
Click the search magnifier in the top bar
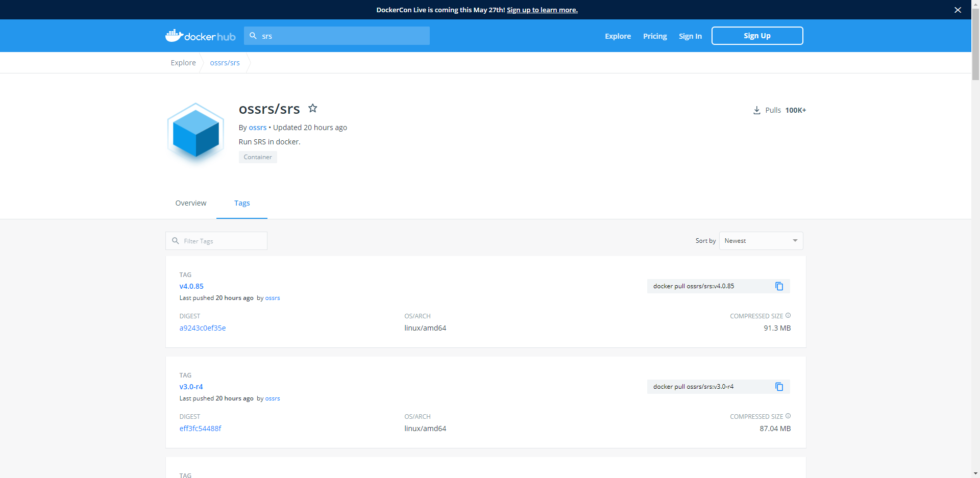254,36
